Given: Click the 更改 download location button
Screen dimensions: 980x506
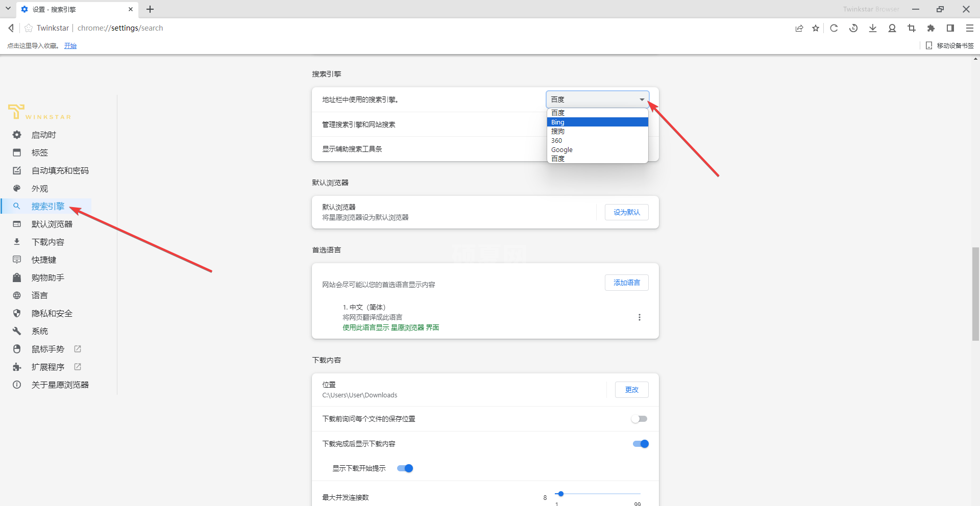Looking at the screenshot, I should [631, 390].
